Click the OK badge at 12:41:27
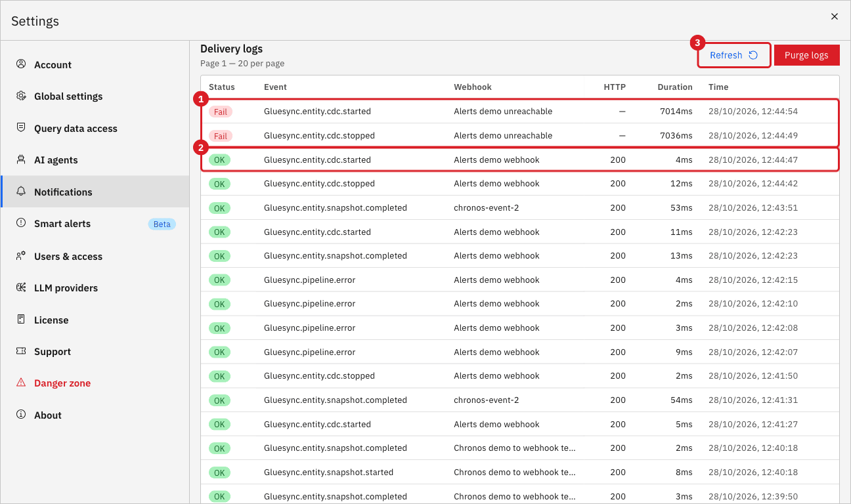Viewport: 851px width, 504px height. pyautogui.click(x=219, y=425)
